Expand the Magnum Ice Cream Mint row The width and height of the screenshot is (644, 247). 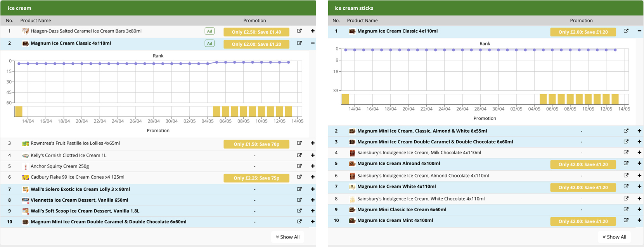(639, 220)
